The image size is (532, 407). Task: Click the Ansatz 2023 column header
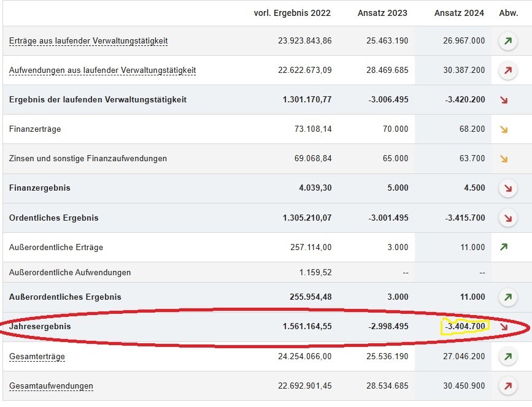pos(382,13)
